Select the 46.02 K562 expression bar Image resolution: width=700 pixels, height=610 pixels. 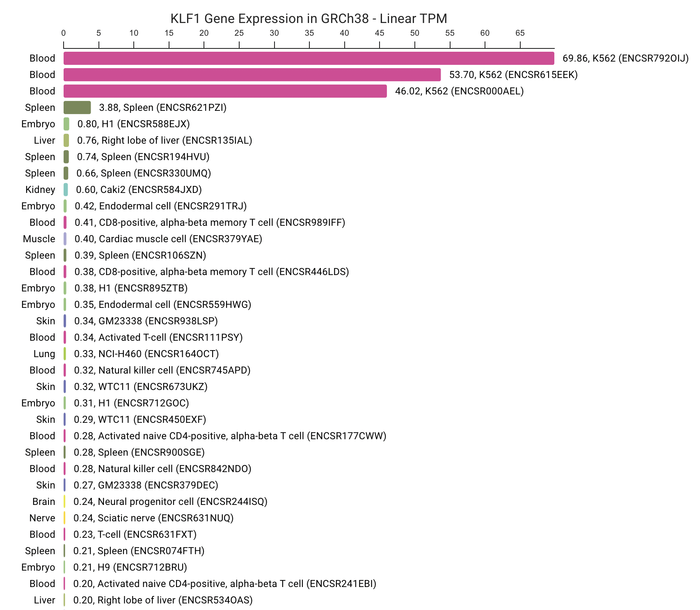(224, 91)
